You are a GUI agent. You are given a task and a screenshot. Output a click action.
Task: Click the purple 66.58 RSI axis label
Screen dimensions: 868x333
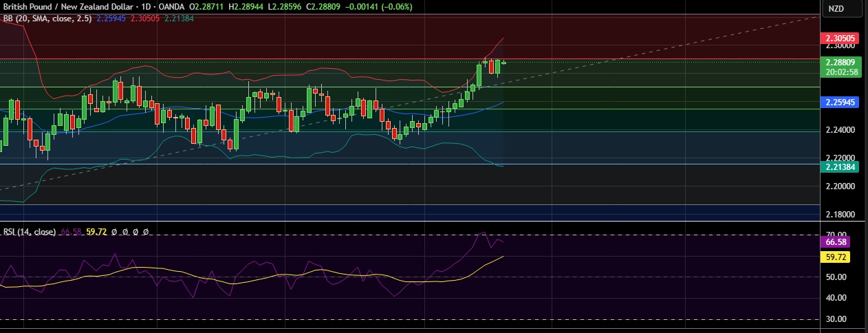[837, 241]
